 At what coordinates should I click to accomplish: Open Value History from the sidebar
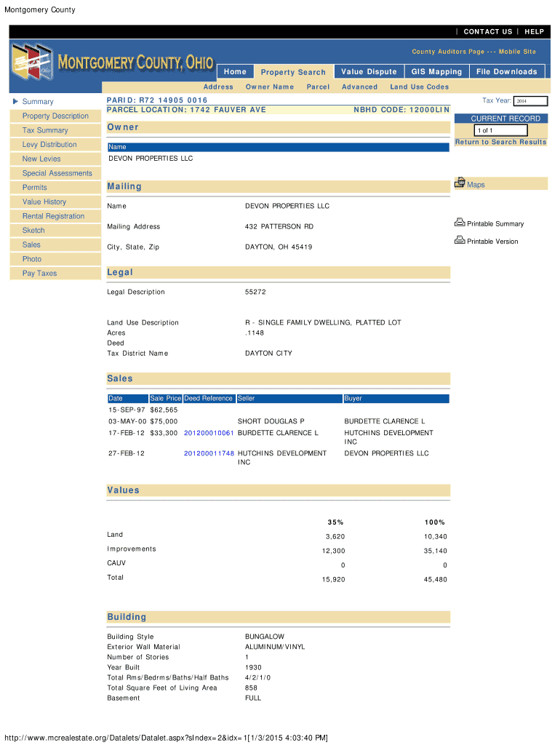click(44, 202)
